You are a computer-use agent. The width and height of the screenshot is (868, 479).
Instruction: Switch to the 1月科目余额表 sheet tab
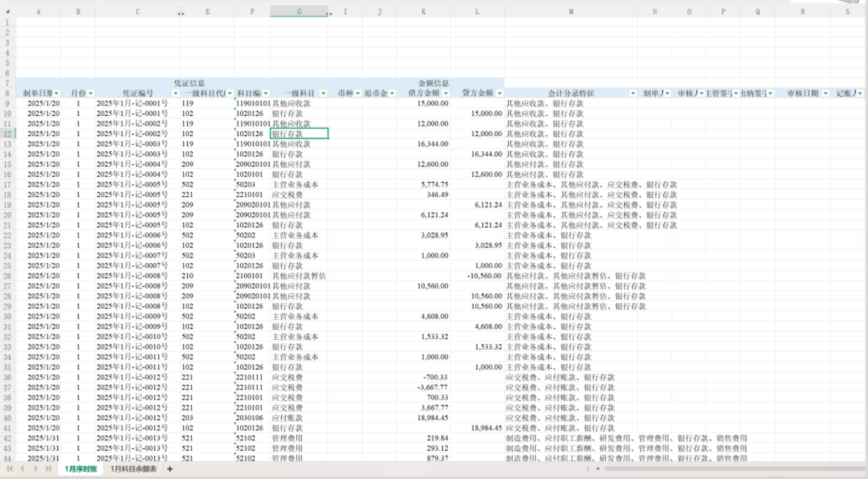(134, 469)
